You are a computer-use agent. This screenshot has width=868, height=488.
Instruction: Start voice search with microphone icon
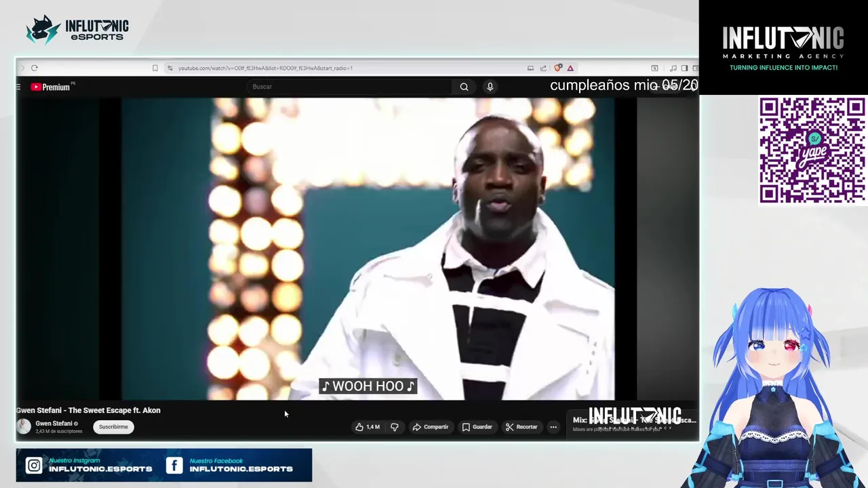tap(490, 87)
